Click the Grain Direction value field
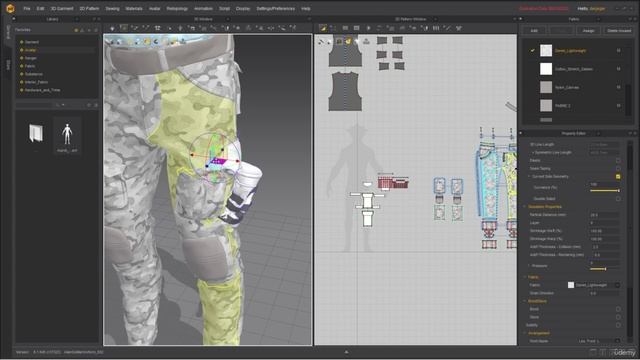640x360 pixels. click(604, 293)
